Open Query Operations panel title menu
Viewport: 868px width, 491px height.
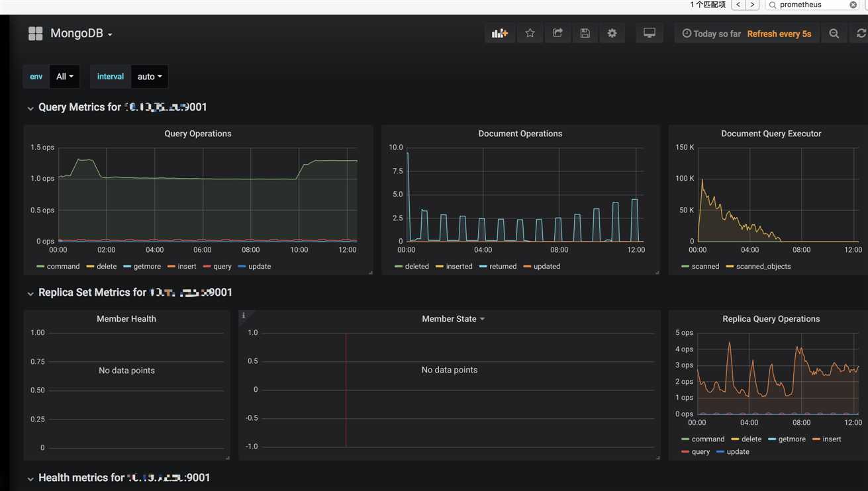(198, 134)
